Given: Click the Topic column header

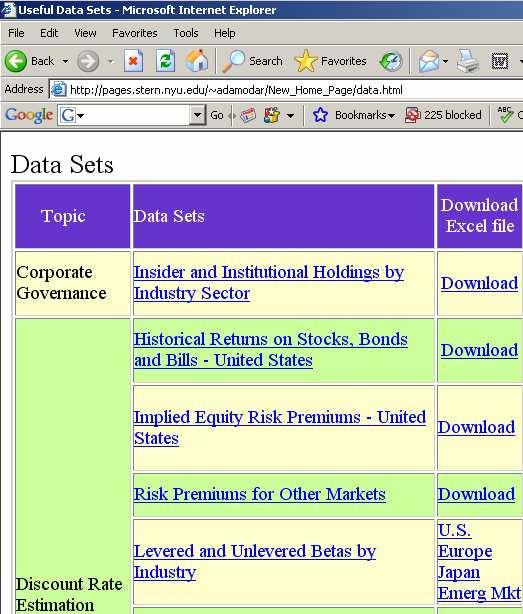Looking at the screenshot, I should (x=73, y=216).
